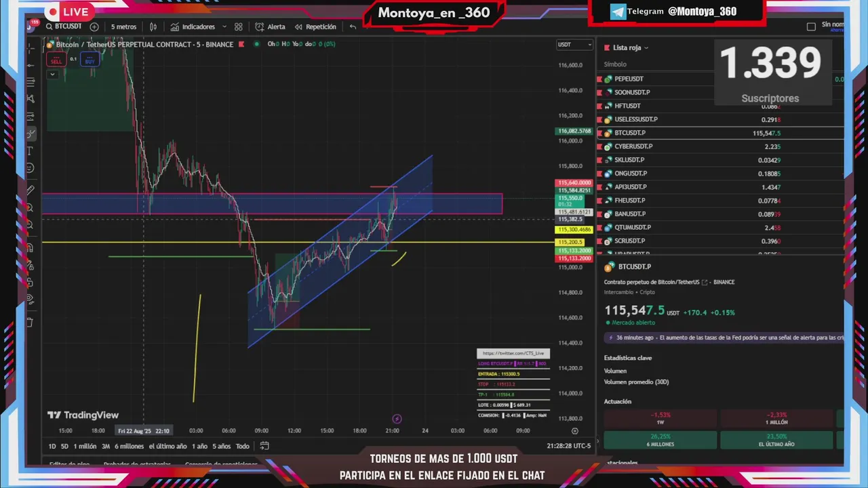Open the 21:28:28 UTC-5 timezone menu
The width and height of the screenshot is (868, 488).
coord(569,446)
